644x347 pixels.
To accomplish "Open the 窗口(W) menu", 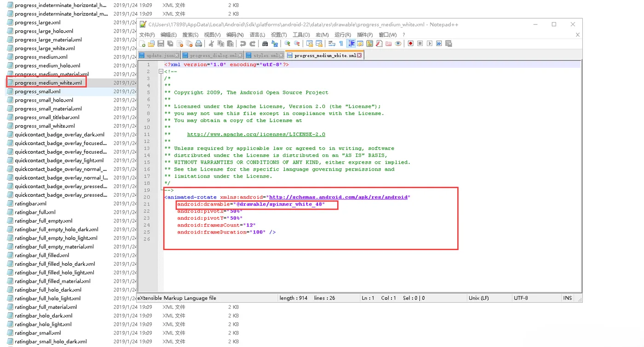I will (x=387, y=34).
